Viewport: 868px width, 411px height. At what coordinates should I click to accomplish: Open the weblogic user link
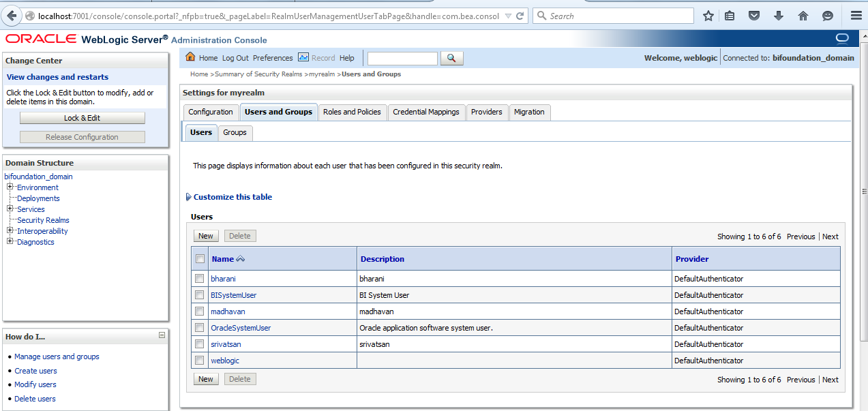coord(225,361)
